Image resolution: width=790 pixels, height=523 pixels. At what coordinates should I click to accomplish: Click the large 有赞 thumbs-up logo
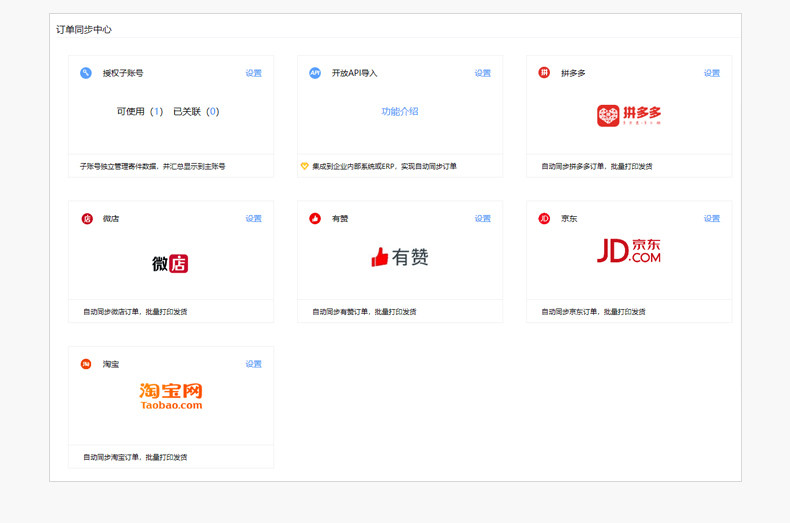click(x=400, y=257)
